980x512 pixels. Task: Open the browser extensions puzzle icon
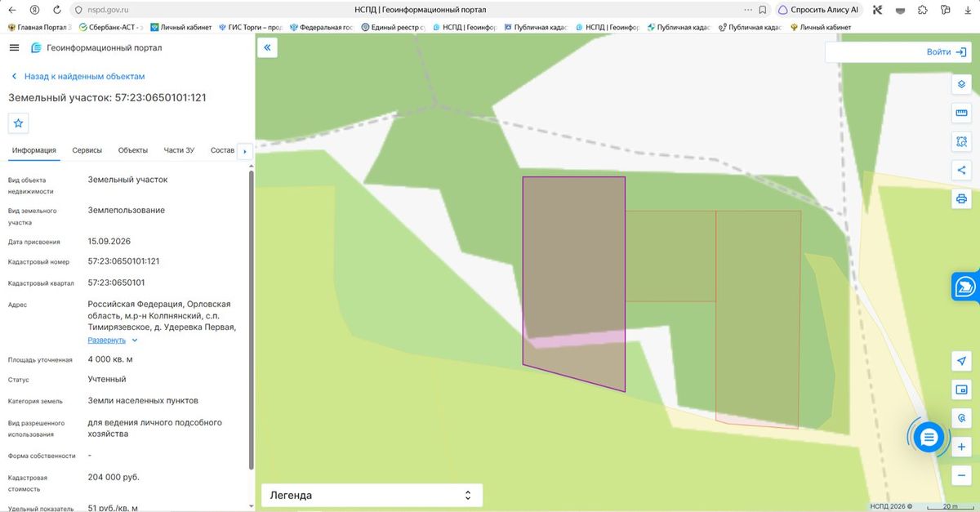923,10
